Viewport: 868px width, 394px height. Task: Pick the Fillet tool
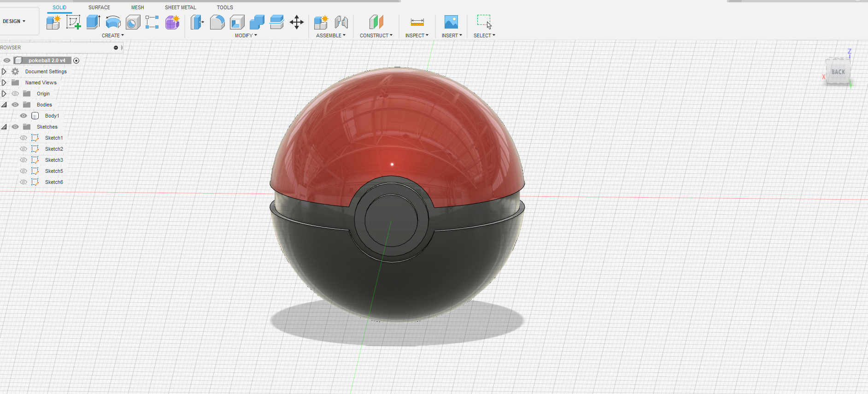click(217, 22)
